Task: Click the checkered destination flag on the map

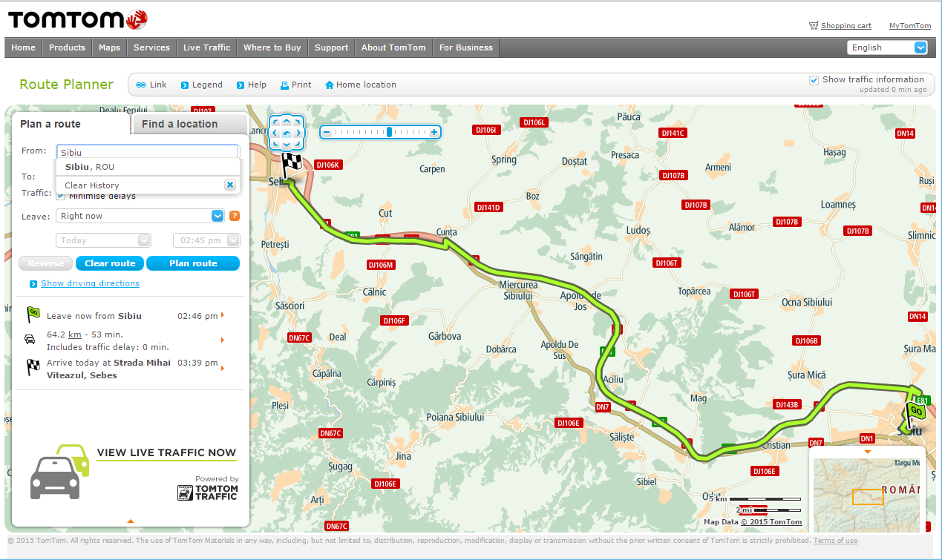Action: tap(292, 165)
